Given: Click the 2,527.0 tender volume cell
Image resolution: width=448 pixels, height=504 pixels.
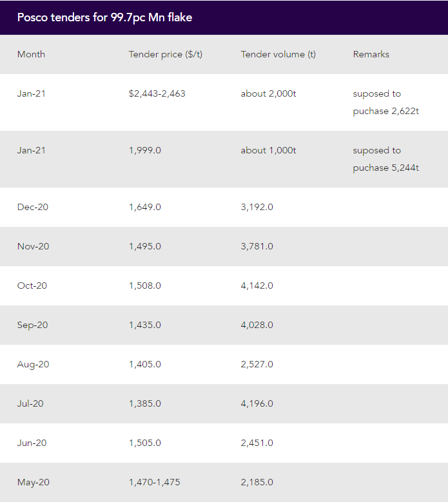Looking at the screenshot, I should [x=257, y=364].
